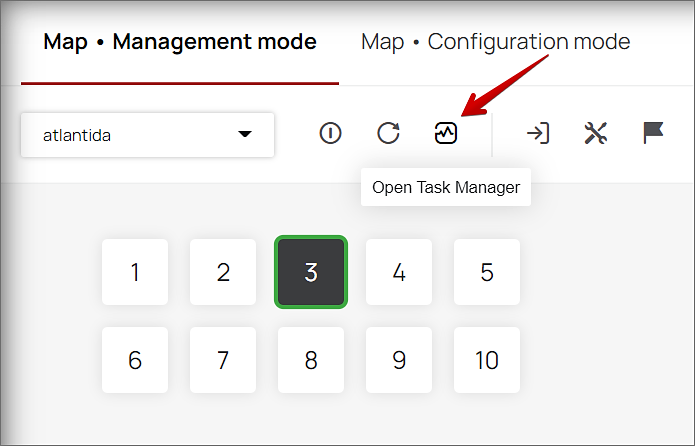The image size is (695, 446).
Task: Switch to Map Management mode tab
Action: coord(180,42)
